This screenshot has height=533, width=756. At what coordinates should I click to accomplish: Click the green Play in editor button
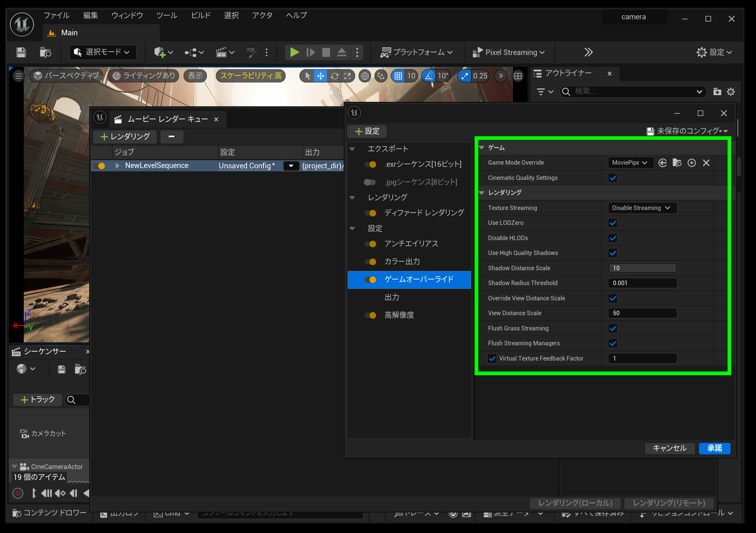[x=294, y=52]
